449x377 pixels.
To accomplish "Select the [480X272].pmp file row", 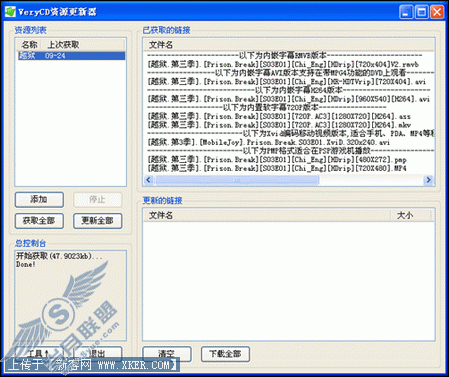I will pos(277,159).
